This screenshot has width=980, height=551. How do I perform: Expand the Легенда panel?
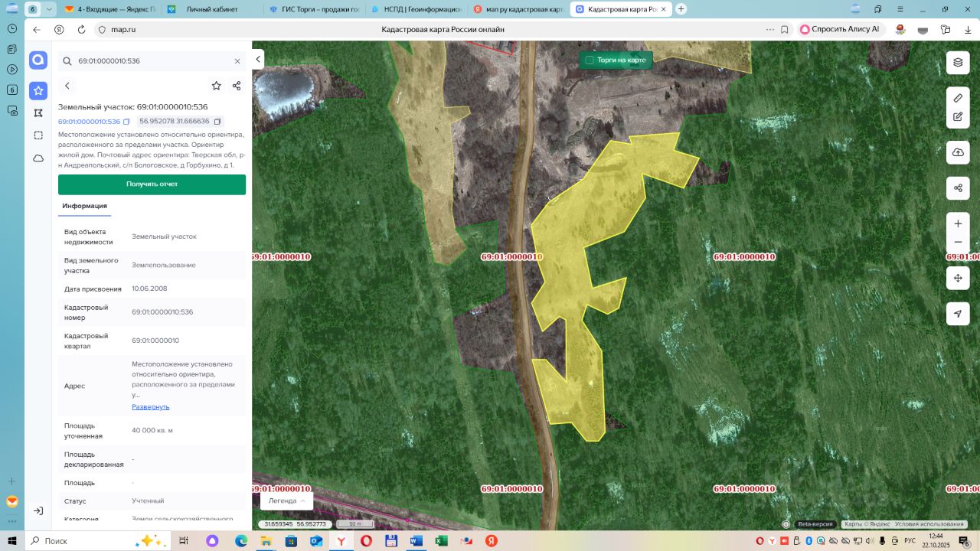tap(286, 500)
